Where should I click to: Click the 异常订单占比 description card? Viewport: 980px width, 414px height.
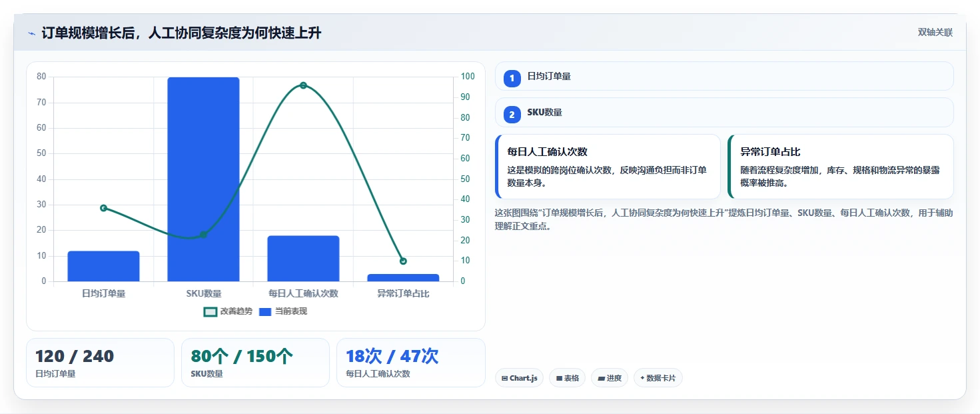841,167
